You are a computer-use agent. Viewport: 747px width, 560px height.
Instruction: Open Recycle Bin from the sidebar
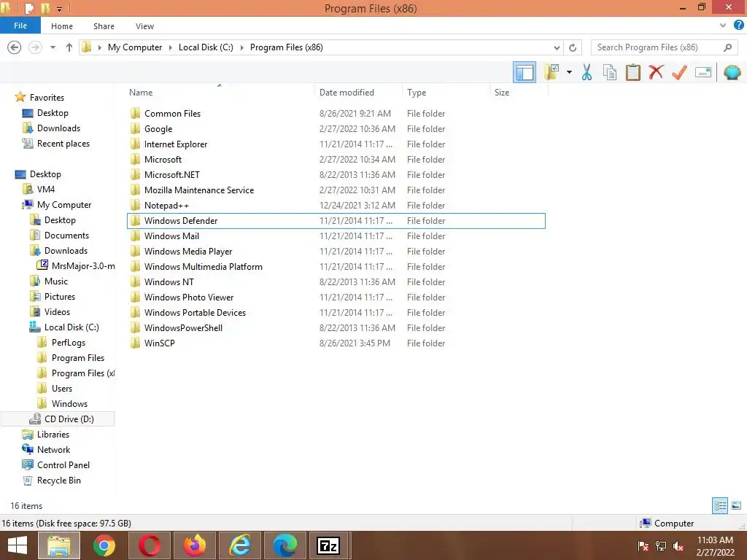(58, 480)
